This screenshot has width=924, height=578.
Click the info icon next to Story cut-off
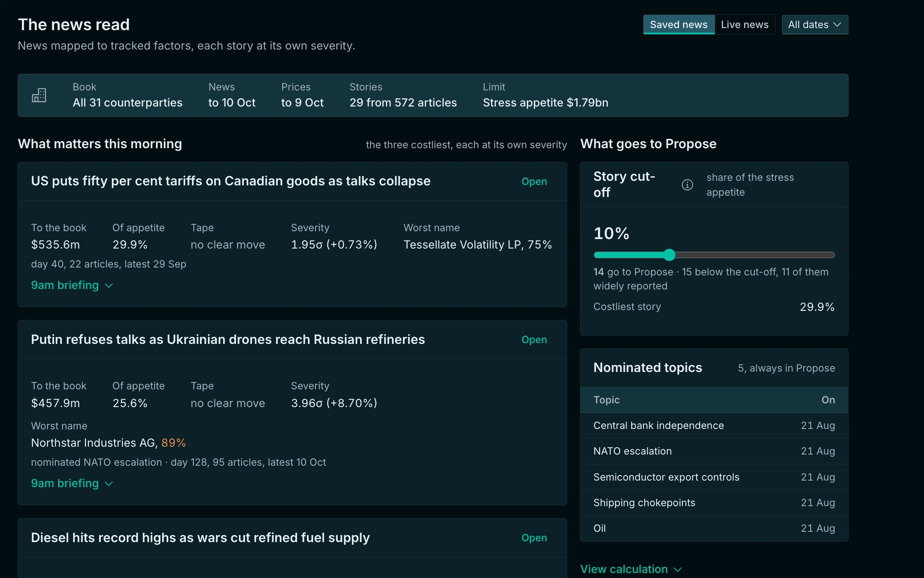687,185
